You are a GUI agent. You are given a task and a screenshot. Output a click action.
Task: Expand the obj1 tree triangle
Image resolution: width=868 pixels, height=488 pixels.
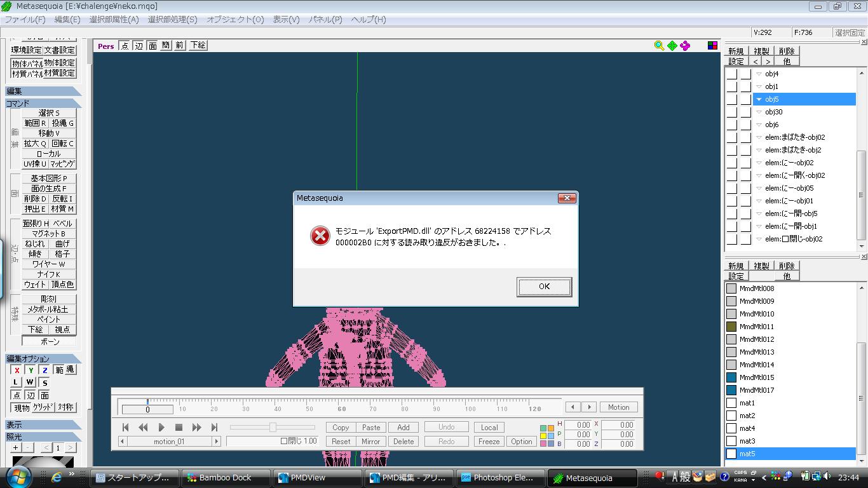(x=759, y=87)
